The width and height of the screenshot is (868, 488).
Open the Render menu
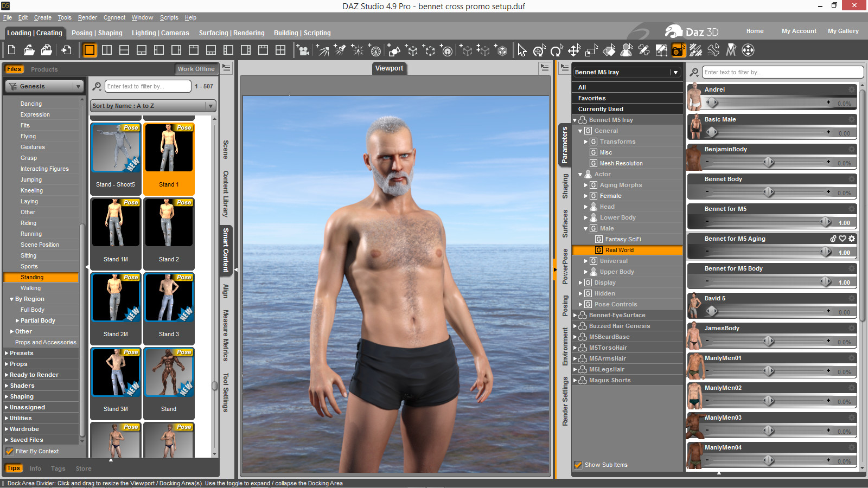(87, 17)
